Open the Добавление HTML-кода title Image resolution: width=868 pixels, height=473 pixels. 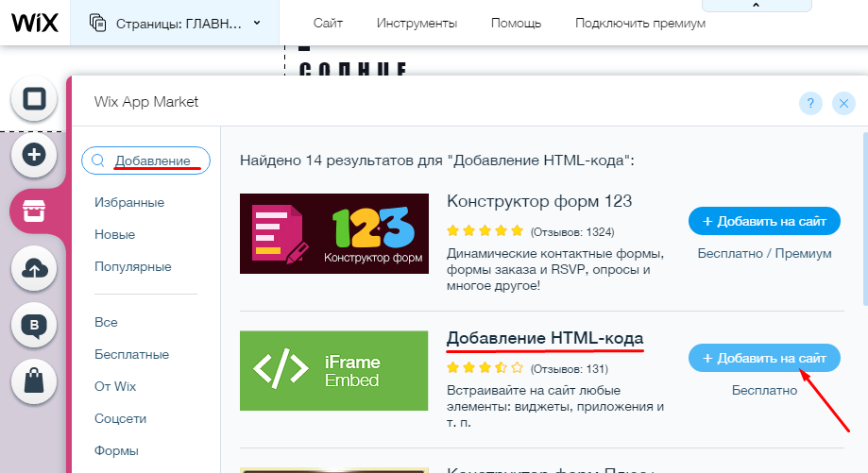(545, 338)
